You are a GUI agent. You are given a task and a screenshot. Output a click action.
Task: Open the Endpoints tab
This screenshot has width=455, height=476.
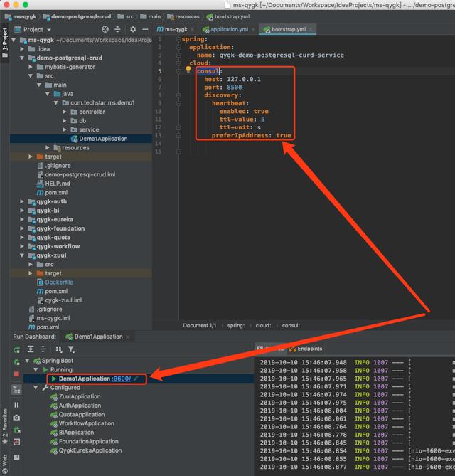tap(306, 349)
